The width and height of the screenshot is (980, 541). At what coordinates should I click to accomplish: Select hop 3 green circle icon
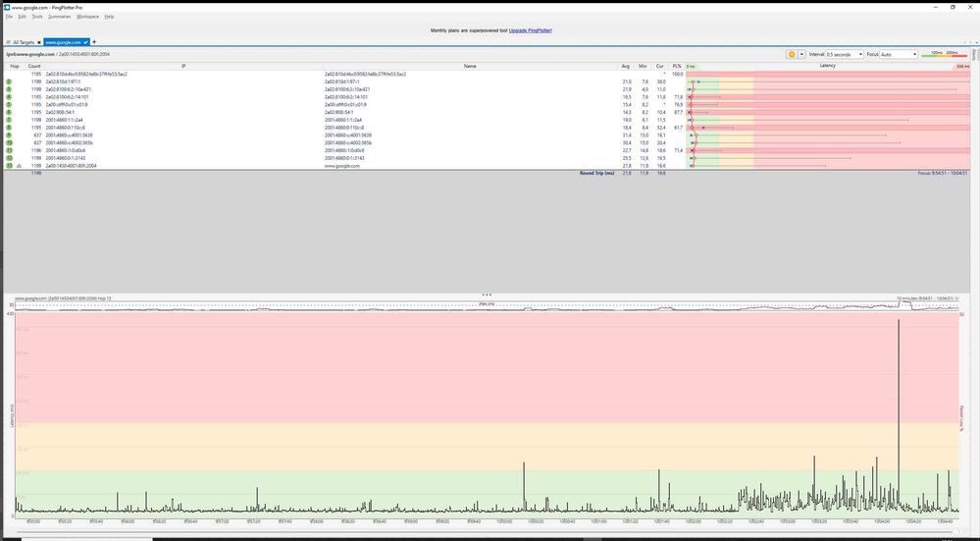pos(9,89)
